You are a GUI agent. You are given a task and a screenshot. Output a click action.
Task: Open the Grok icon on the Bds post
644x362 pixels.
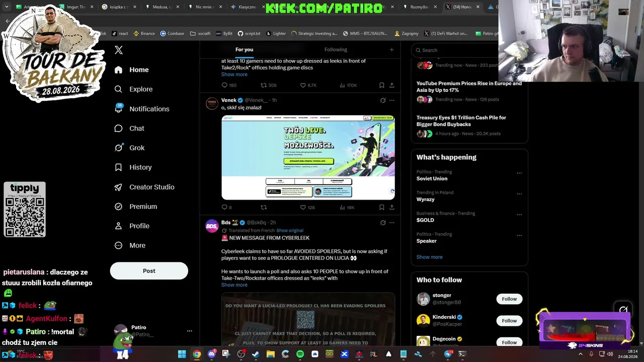(383, 222)
